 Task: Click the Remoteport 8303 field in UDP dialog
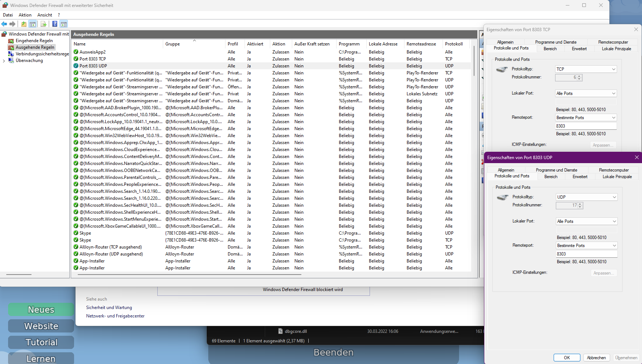tap(587, 254)
